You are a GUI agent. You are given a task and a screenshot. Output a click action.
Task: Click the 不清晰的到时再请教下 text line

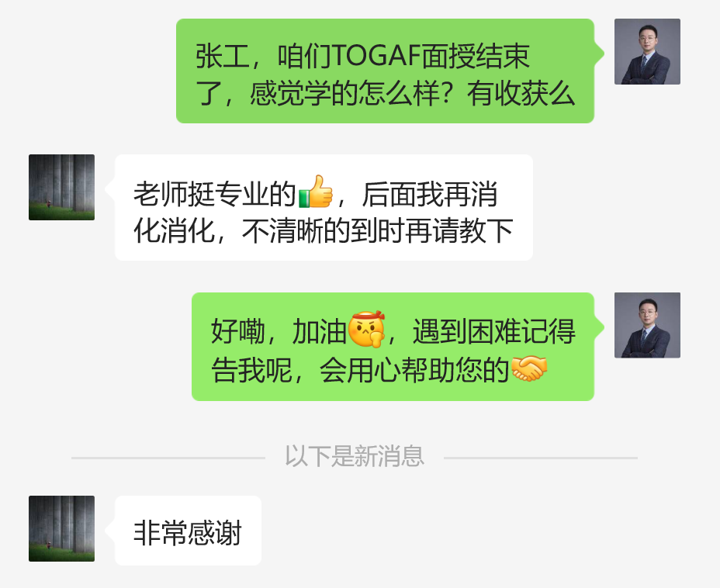[377, 230]
